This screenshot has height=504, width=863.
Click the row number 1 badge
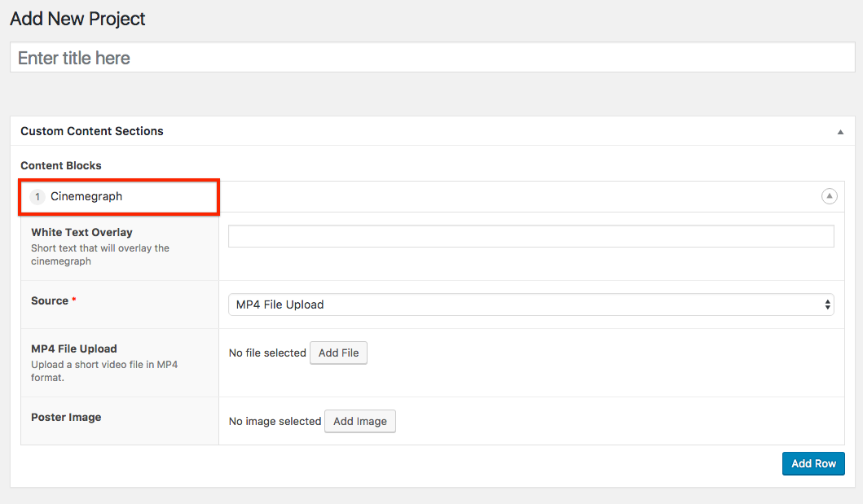tap(37, 197)
